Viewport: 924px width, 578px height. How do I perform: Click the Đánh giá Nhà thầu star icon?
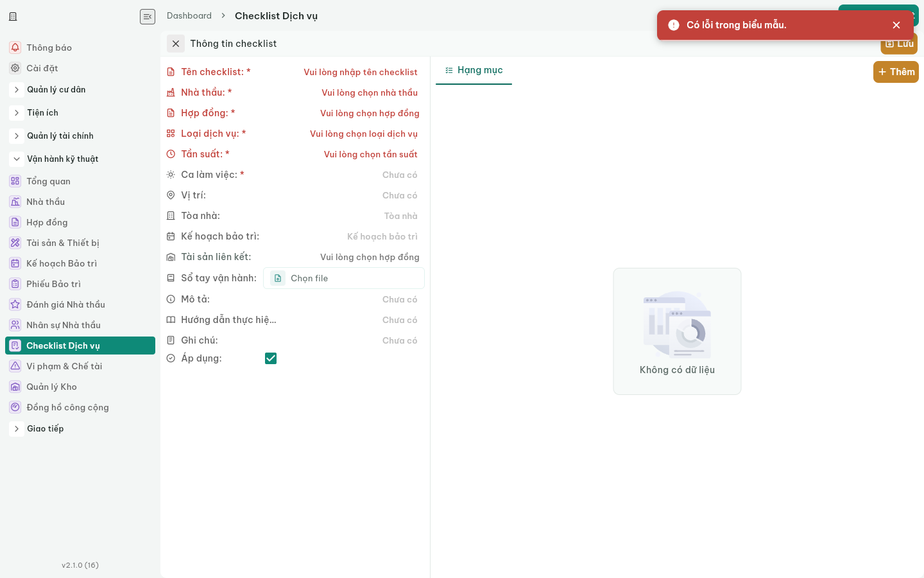15,304
